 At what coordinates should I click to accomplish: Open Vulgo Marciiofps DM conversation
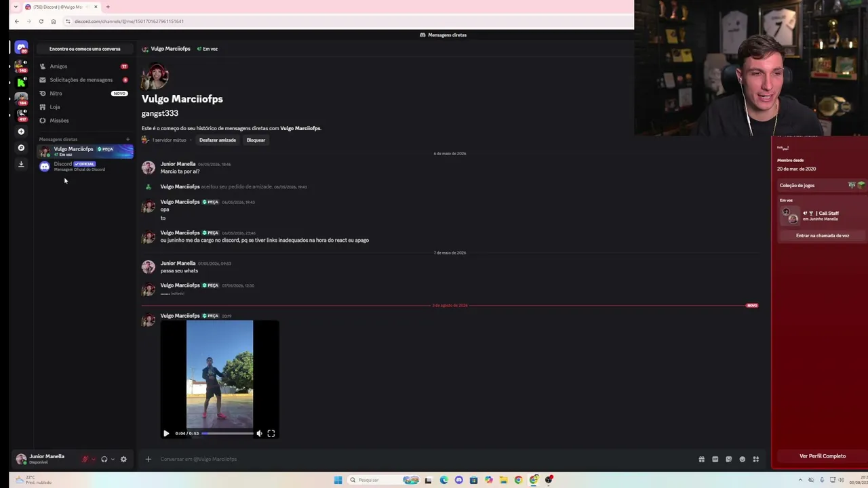(85, 151)
